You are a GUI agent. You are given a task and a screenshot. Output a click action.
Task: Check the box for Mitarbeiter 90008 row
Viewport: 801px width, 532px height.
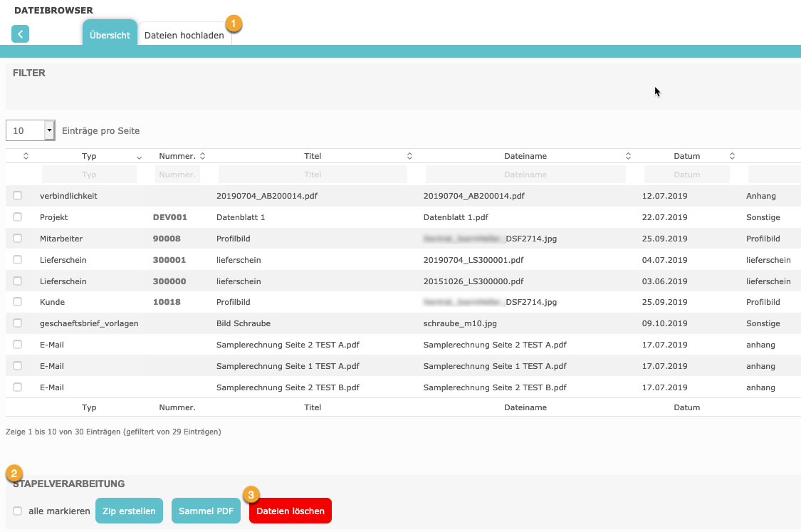(18, 239)
